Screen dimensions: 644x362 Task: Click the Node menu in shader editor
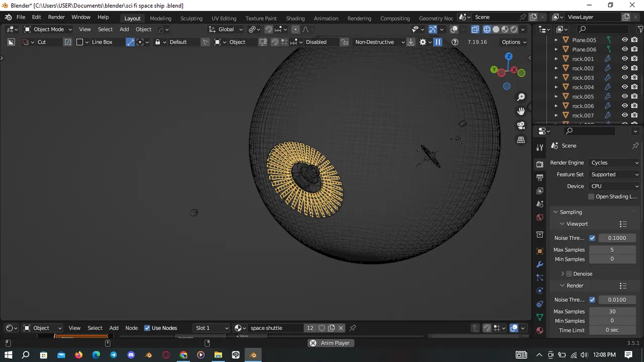tap(131, 328)
